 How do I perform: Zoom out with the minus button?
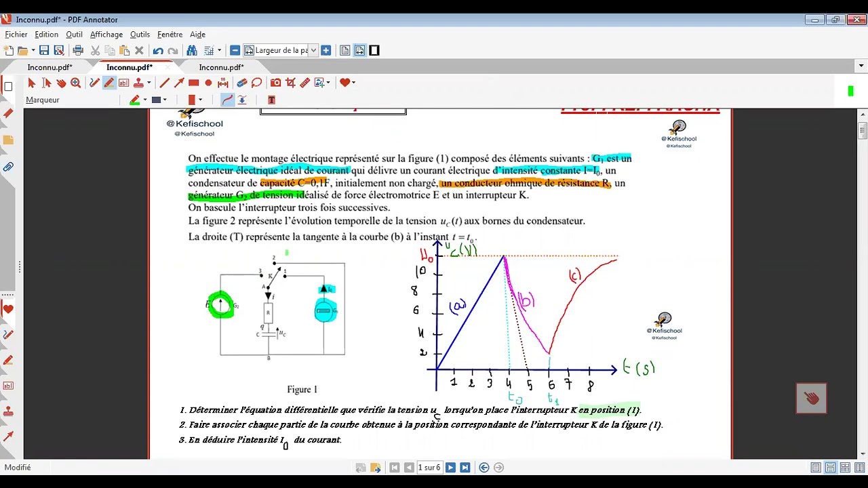[x=235, y=50]
